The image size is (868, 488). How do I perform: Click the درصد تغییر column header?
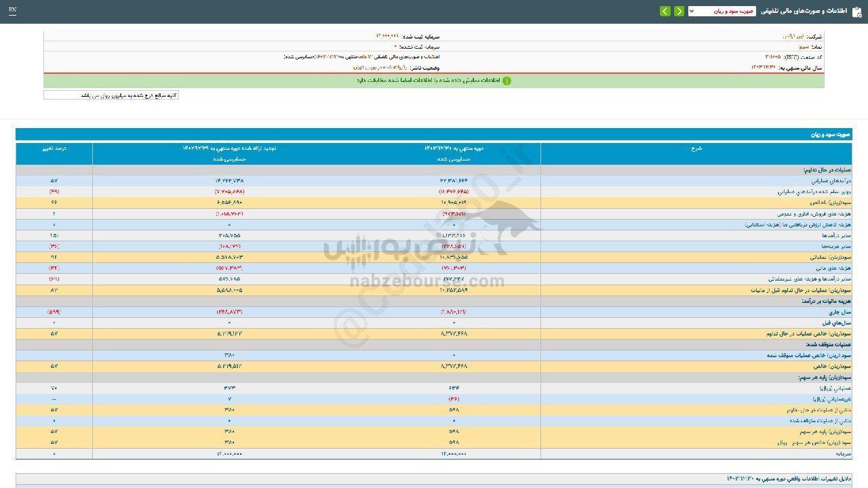[54, 148]
